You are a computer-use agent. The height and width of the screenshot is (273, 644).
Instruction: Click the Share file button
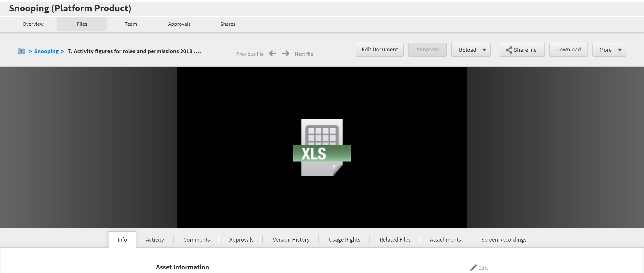522,50
